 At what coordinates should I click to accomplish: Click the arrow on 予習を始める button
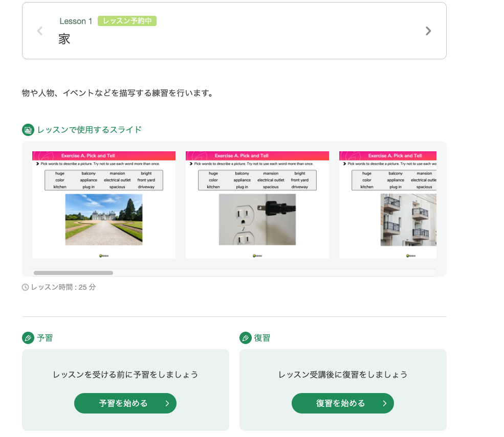[x=167, y=403]
